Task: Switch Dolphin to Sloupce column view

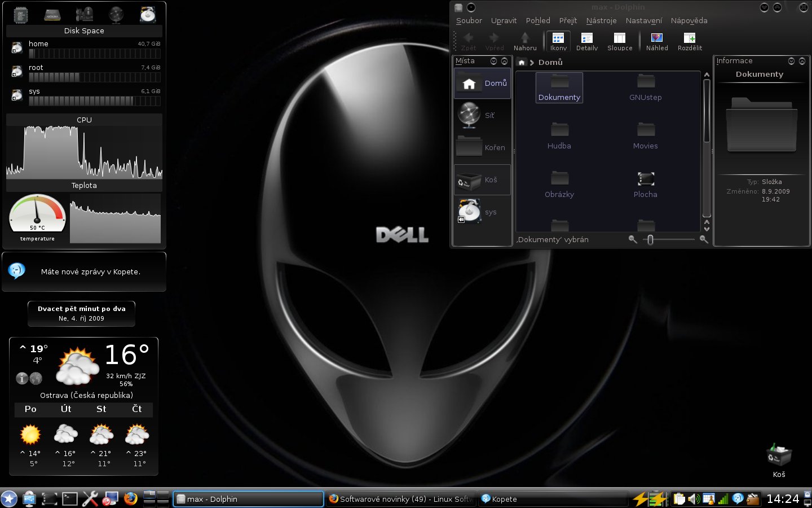Action: tap(620, 41)
